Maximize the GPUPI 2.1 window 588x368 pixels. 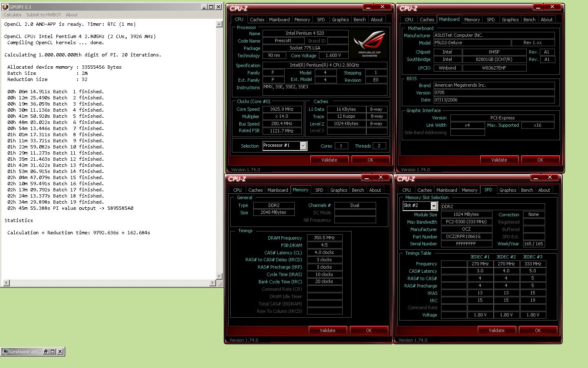(211, 7)
